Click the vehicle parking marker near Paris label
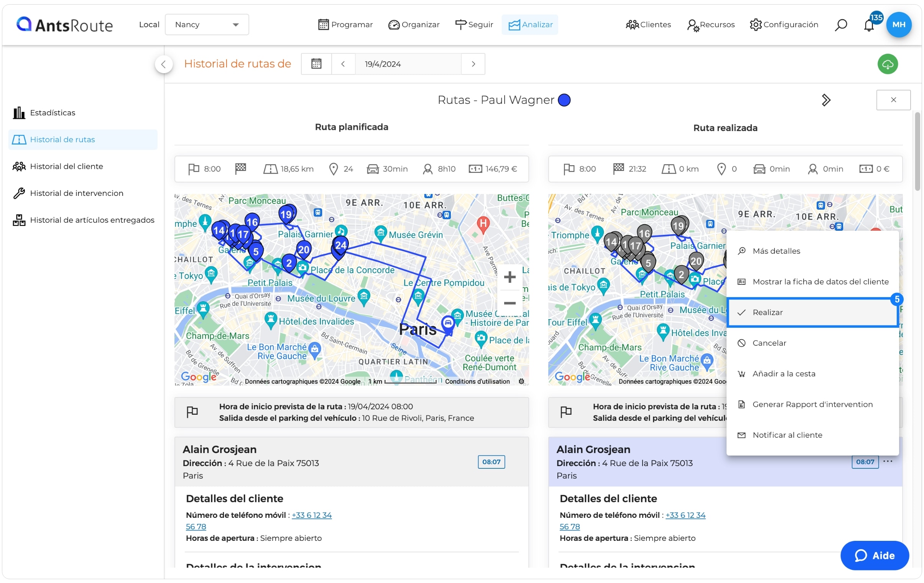924x583 pixels. point(448,324)
